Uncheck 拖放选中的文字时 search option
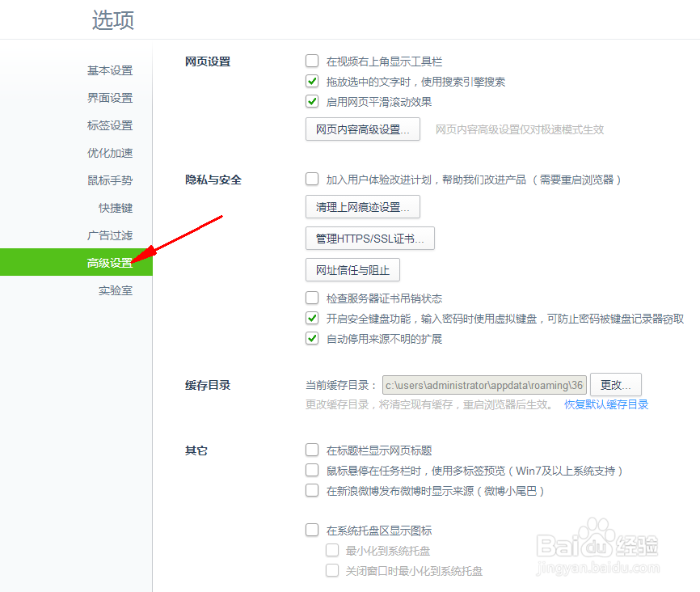Viewport: 700px width, 592px height. point(312,82)
